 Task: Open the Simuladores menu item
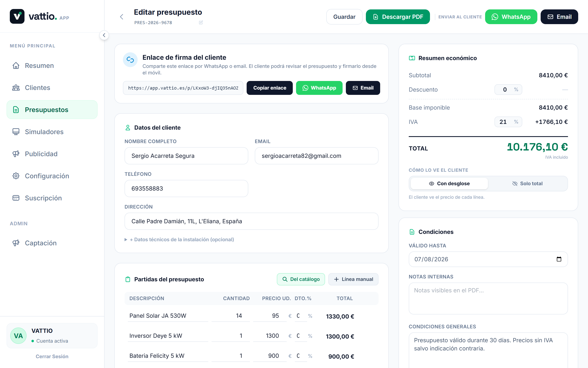pos(52,132)
